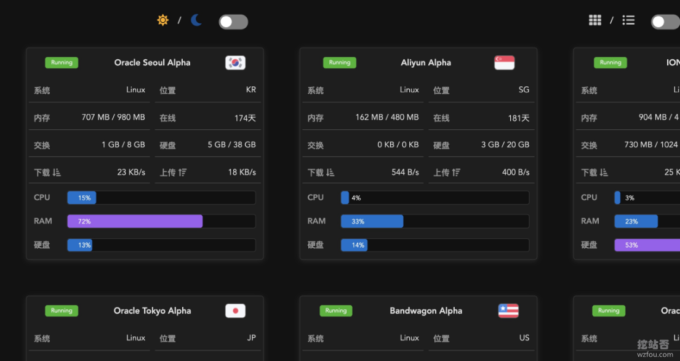Screen dimensions: 680x361
Task: Toggle the grid/list layout switch
Action: pos(665,22)
